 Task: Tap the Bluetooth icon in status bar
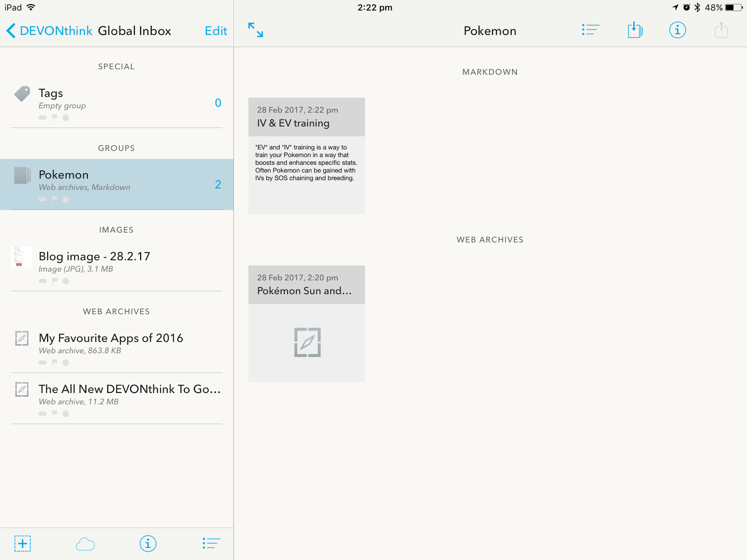tap(697, 7)
